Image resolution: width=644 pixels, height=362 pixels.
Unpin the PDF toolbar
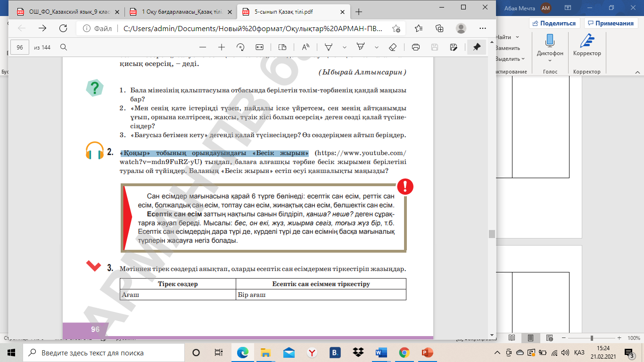[x=477, y=47]
